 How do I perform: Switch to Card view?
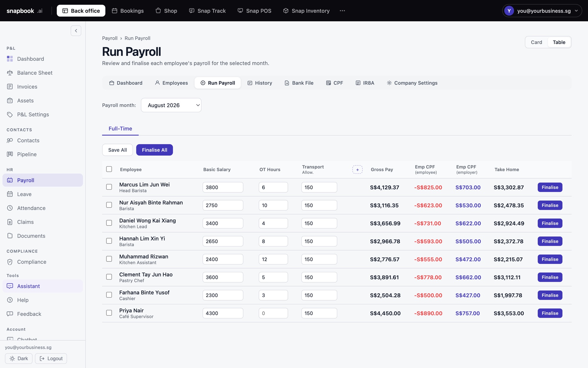coord(536,42)
